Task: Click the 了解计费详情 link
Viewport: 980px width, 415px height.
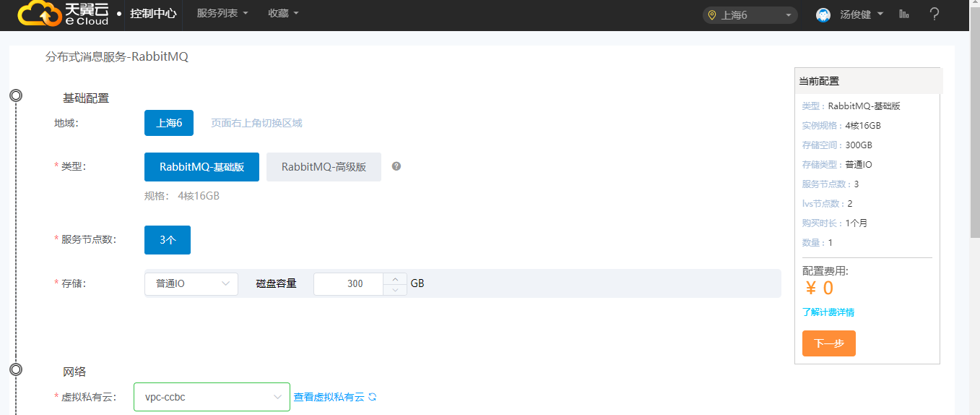Action: 828,312
